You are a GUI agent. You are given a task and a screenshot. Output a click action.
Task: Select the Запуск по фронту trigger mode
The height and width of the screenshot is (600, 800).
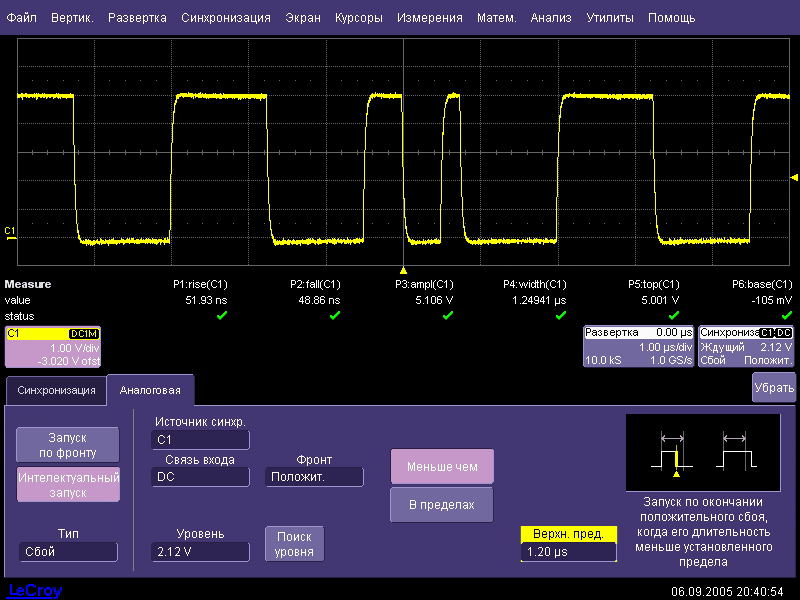pyautogui.click(x=68, y=444)
